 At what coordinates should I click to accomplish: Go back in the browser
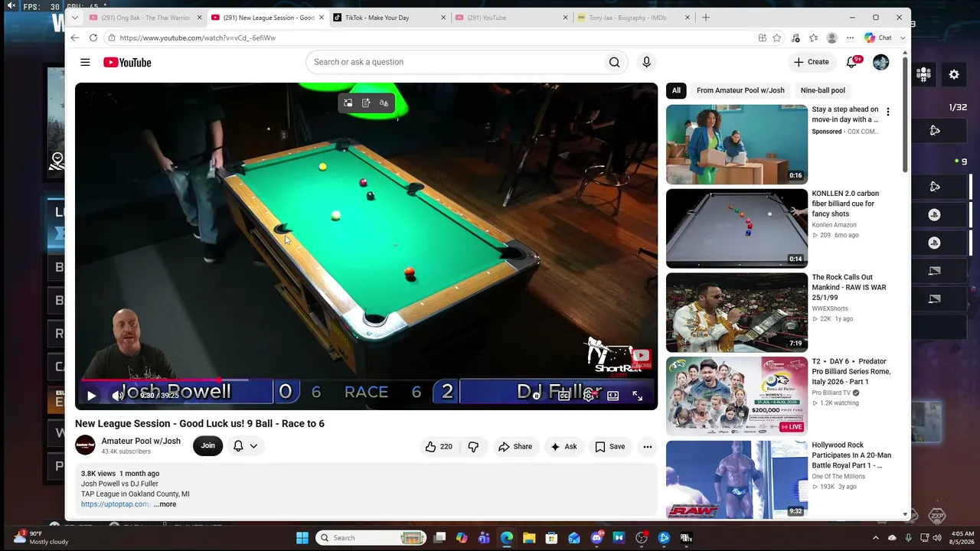tap(74, 37)
